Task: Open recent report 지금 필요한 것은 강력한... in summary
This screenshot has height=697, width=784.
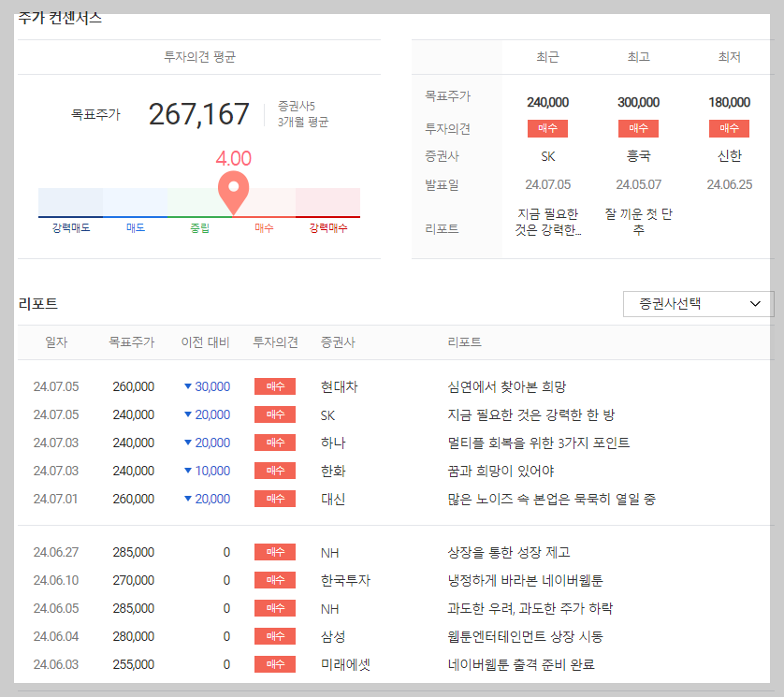Action: (x=548, y=222)
